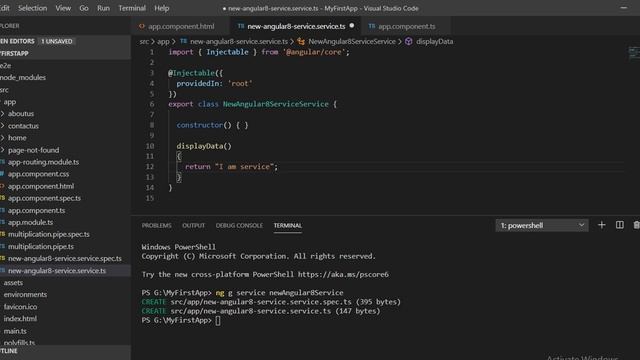
Task: Select displayData method in breadcrumb
Action: (x=434, y=41)
